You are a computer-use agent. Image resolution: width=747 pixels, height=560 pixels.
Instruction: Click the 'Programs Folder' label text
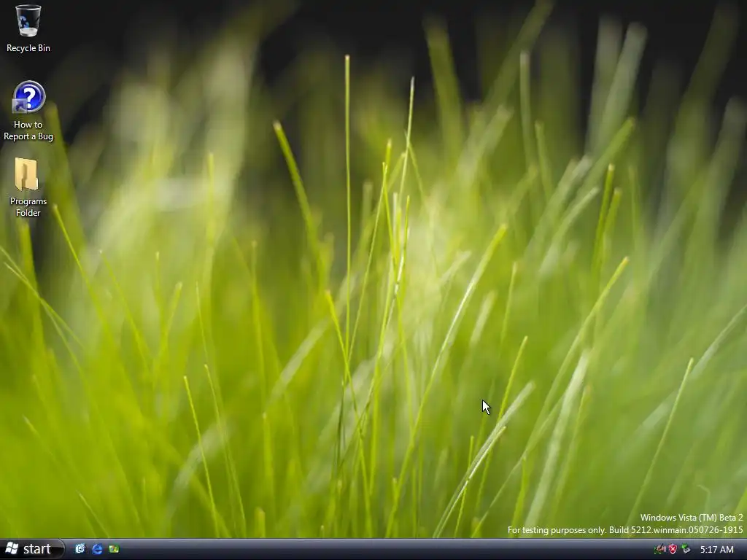click(x=28, y=207)
